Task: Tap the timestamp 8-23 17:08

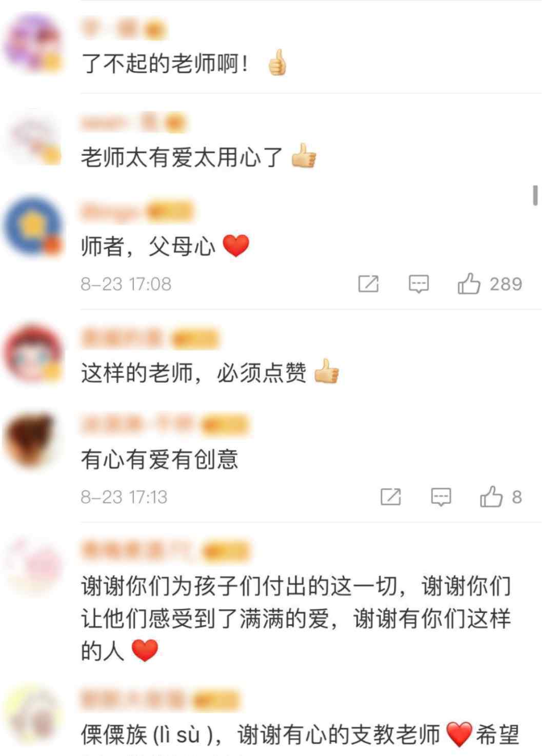Action: (126, 283)
